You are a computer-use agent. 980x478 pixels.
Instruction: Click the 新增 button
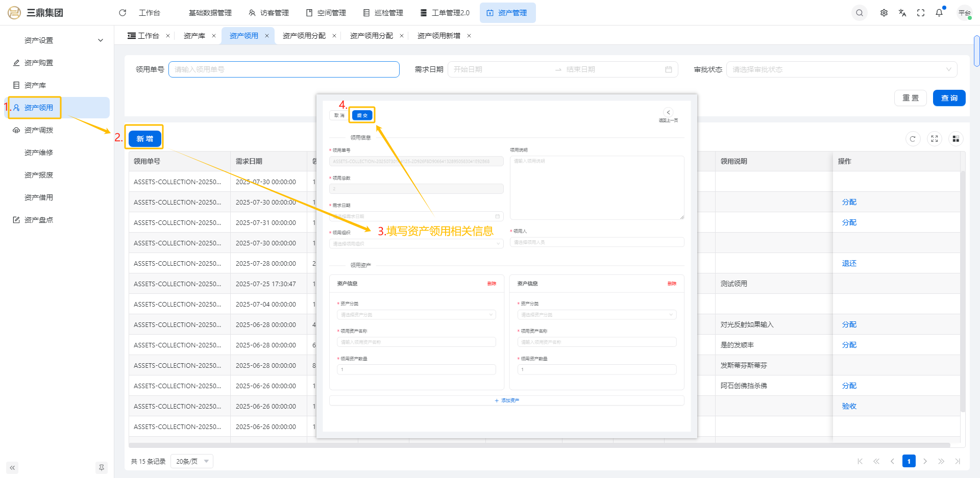click(x=145, y=138)
